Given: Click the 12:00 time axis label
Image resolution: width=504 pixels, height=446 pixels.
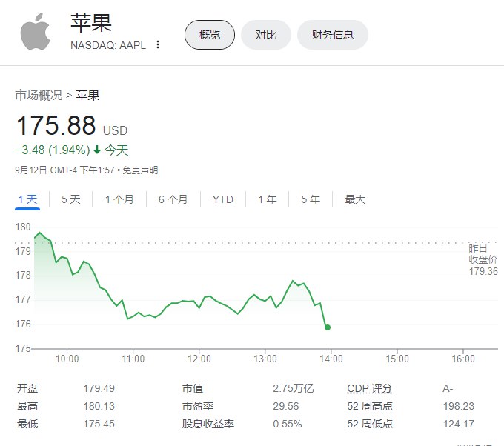Looking at the screenshot, I should pyautogui.click(x=199, y=359).
